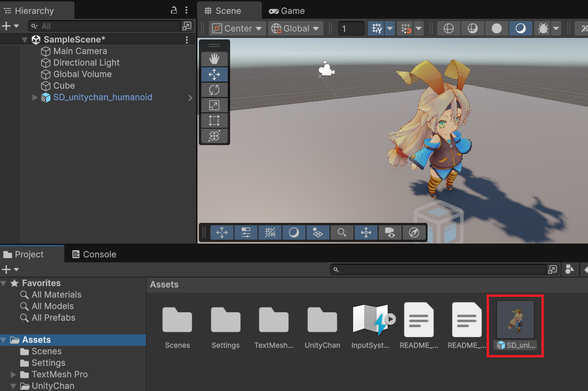Image resolution: width=588 pixels, height=391 pixels.
Task: Click the scene camera gizmo
Action: click(326, 71)
